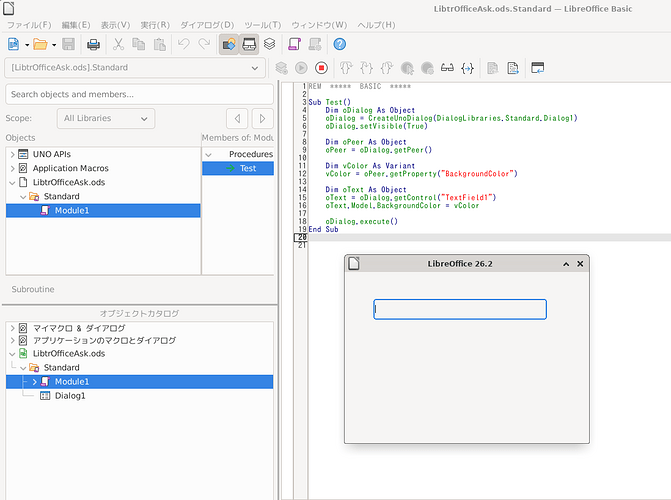The image size is (671, 500).
Task: Expand Application Macros in Objects tree
Action: coord(13,168)
